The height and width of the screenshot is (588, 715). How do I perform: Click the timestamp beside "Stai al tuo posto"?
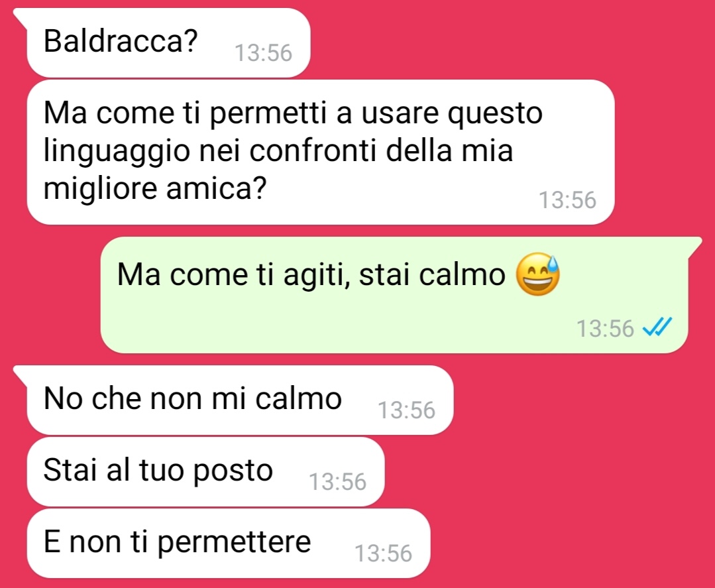(x=337, y=482)
